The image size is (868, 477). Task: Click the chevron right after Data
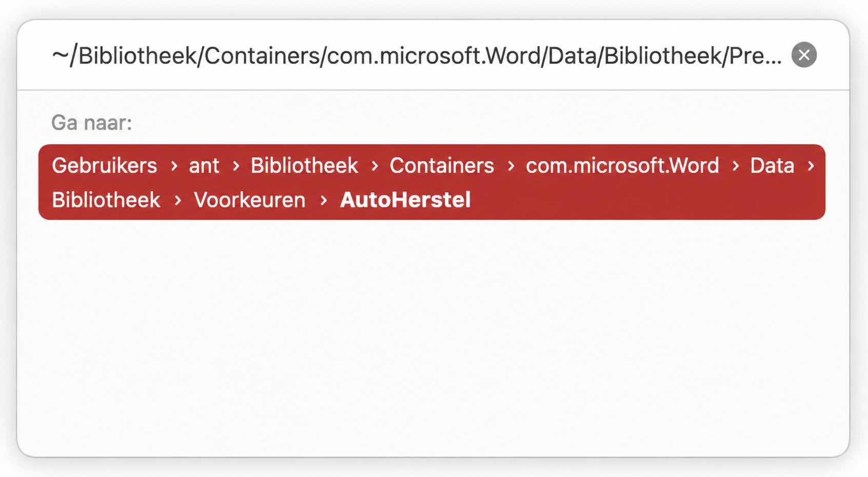(x=811, y=166)
